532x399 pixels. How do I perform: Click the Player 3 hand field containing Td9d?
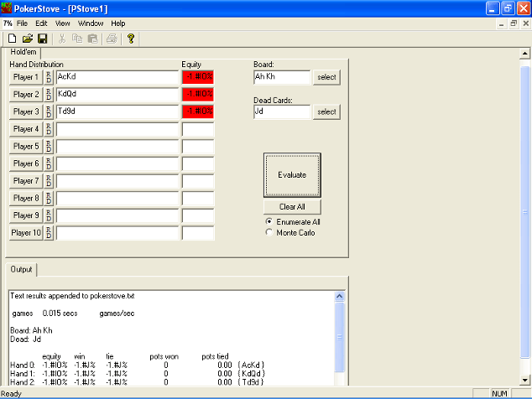click(117, 111)
